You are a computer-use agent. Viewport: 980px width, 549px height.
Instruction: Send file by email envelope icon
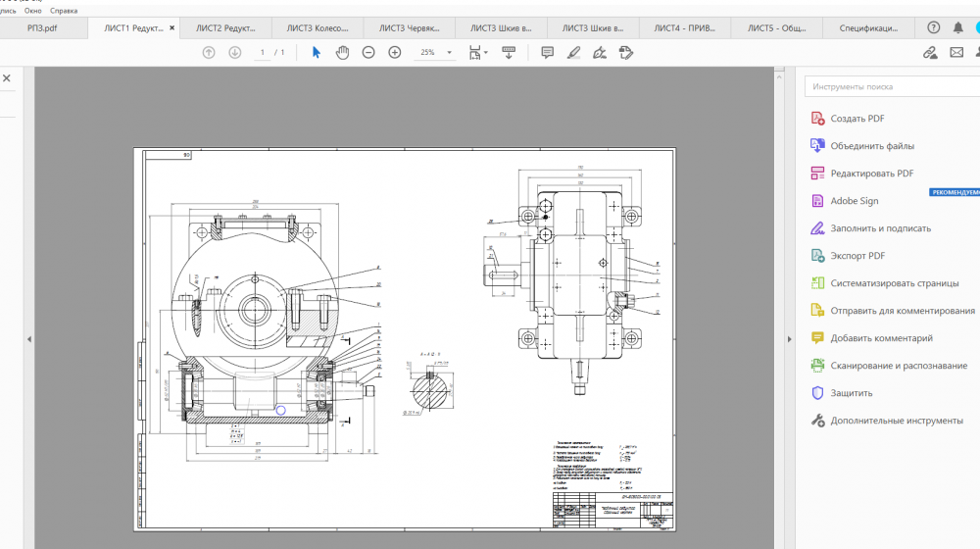[956, 53]
